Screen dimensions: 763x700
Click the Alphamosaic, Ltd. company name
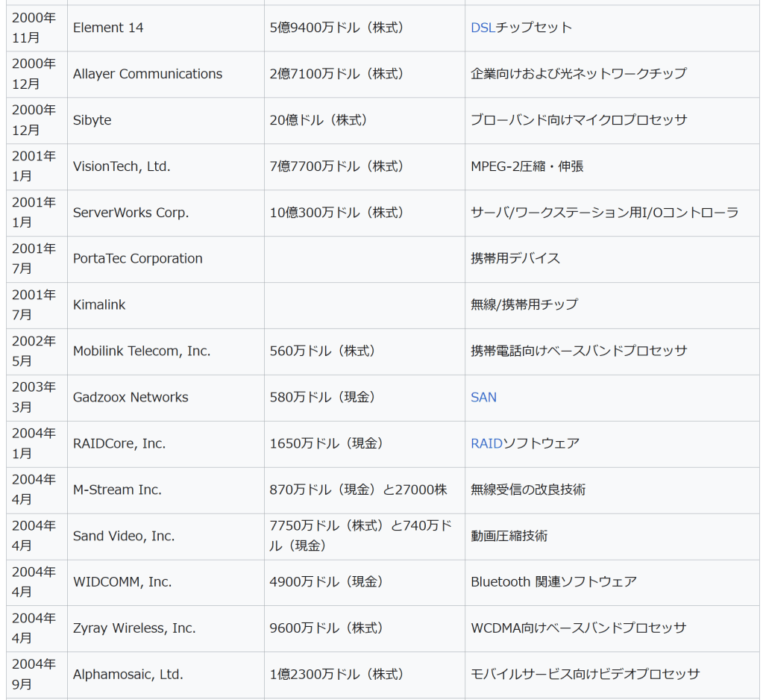point(128,675)
